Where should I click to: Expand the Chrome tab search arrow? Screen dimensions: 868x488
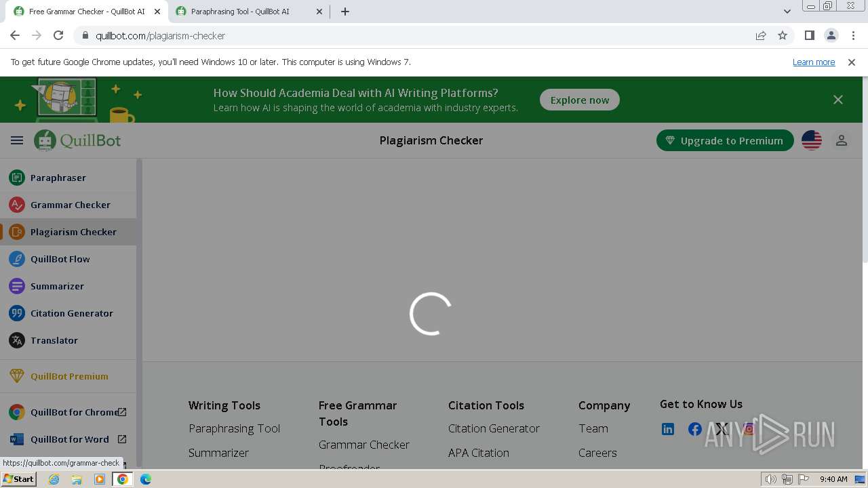(x=787, y=11)
